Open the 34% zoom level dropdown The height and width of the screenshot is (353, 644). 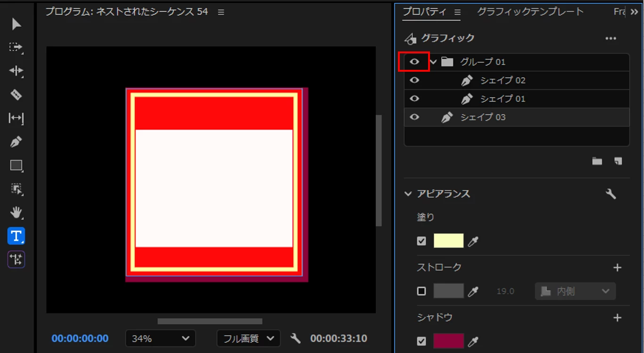click(160, 338)
